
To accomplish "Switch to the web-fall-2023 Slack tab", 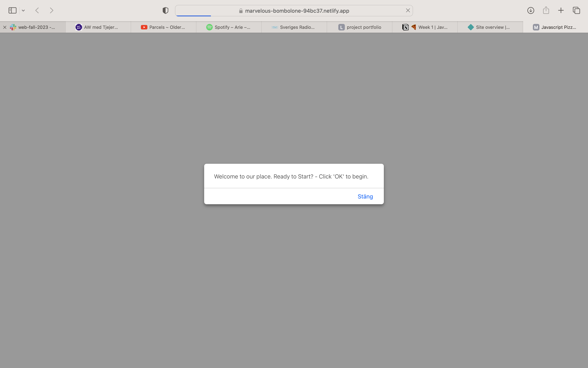I will coord(32,27).
